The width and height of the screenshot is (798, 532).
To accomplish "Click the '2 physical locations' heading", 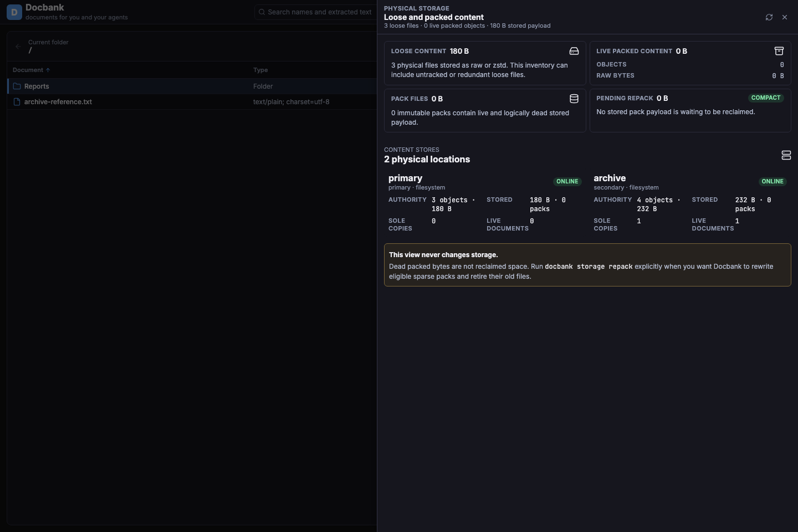I will pyautogui.click(x=427, y=159).
